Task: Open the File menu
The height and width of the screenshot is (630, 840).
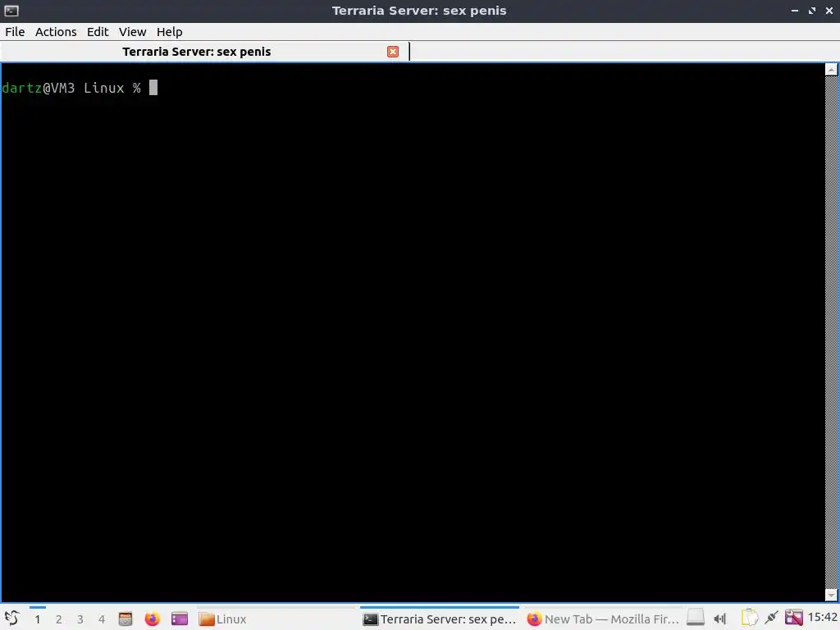Action: coord(15,32)
